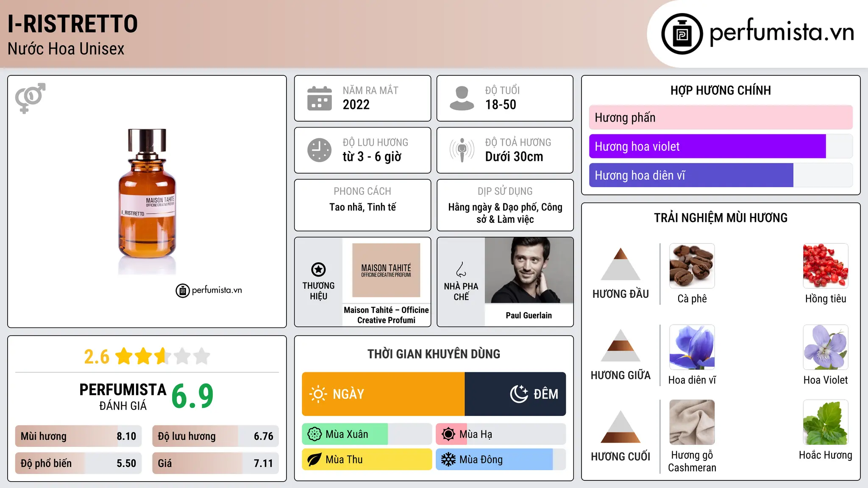
Task: Click the Độ lưu hương 6.76 rating bar
Action: tap(215, 436)
